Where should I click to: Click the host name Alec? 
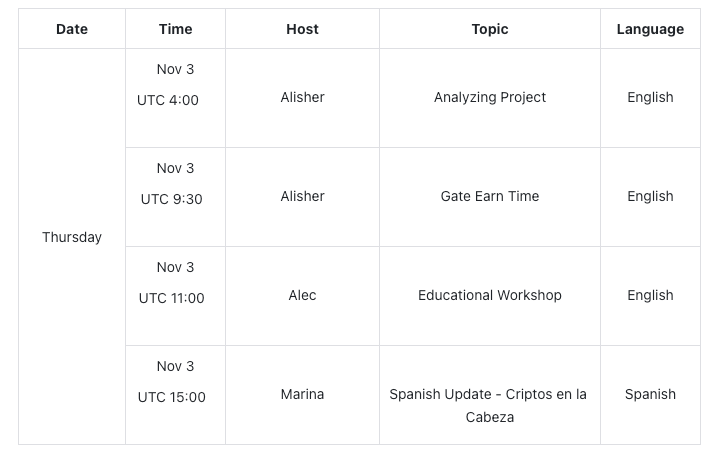click(302, 295)
